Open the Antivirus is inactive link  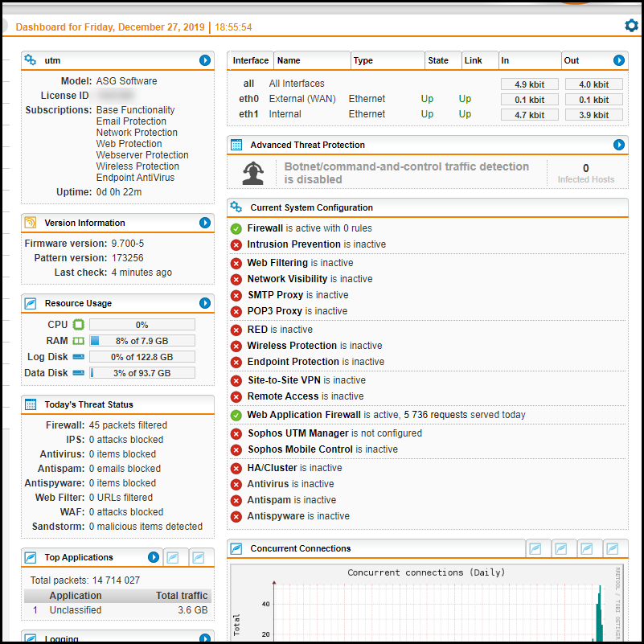click(x=290, y=483)
